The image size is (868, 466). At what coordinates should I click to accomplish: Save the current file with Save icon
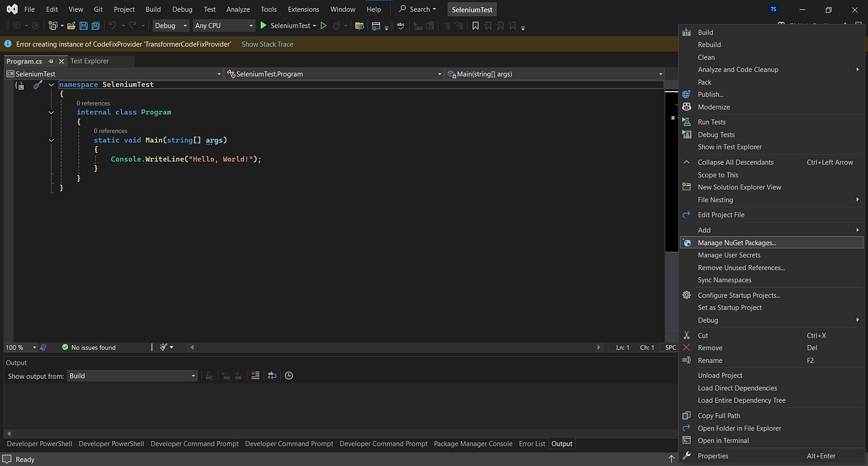point(84,25)
